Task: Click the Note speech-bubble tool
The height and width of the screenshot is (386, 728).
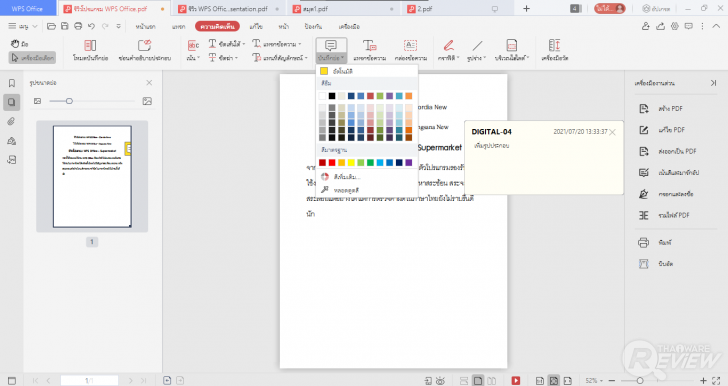Action: pyautogui.click(x=331, y=46)
